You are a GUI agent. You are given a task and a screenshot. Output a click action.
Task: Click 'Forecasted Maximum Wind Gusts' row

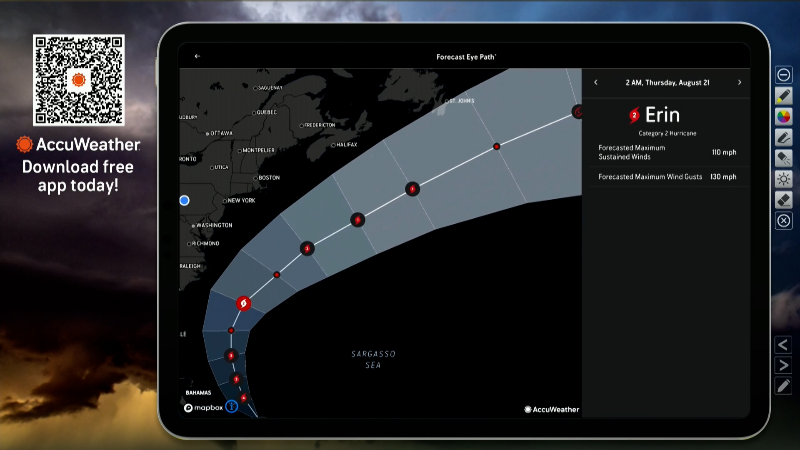coord(667,177)
